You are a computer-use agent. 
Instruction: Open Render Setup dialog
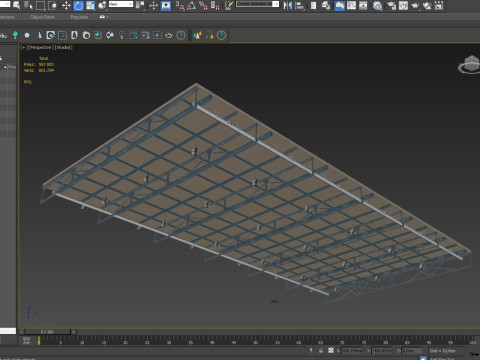[391, 5]
